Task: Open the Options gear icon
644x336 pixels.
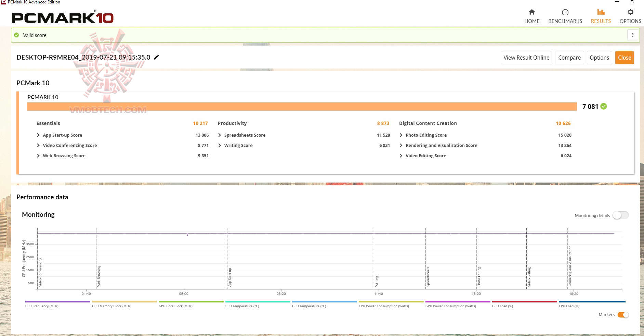Action: [x=631, y=12]
